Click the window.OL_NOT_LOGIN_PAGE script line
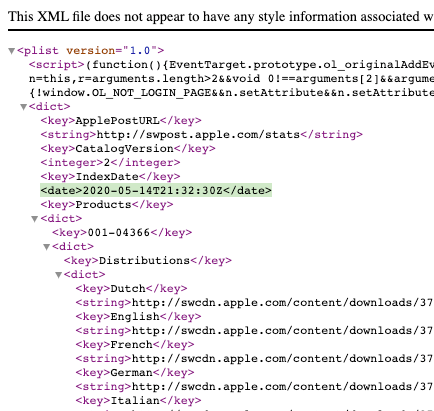Image resolution: width=434 pixels, height=411 pixels. point(231,92)
